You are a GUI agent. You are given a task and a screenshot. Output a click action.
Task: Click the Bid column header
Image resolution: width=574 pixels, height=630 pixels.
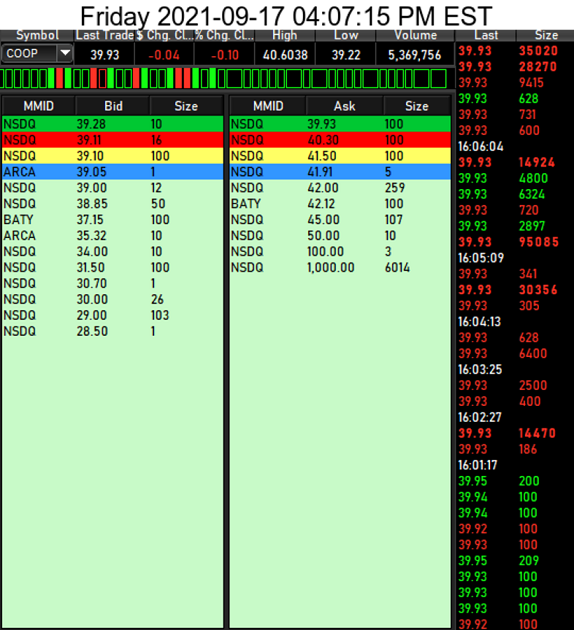pos(113,106)
